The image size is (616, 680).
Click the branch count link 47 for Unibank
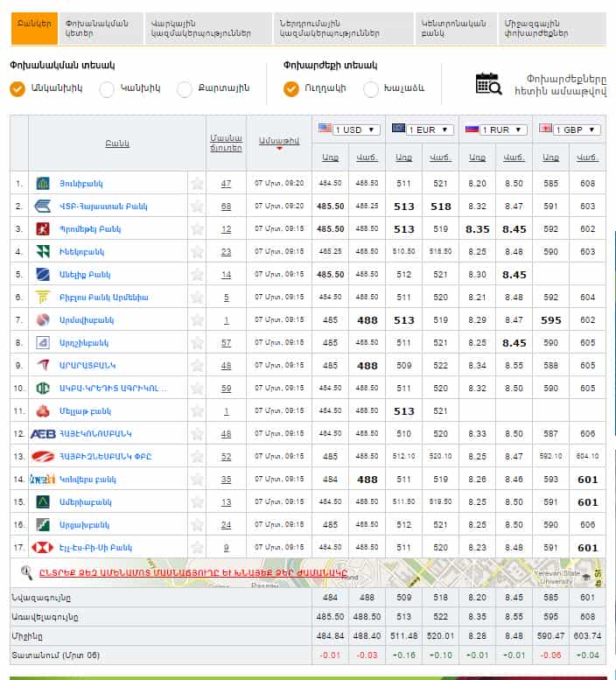click(226, 184)
